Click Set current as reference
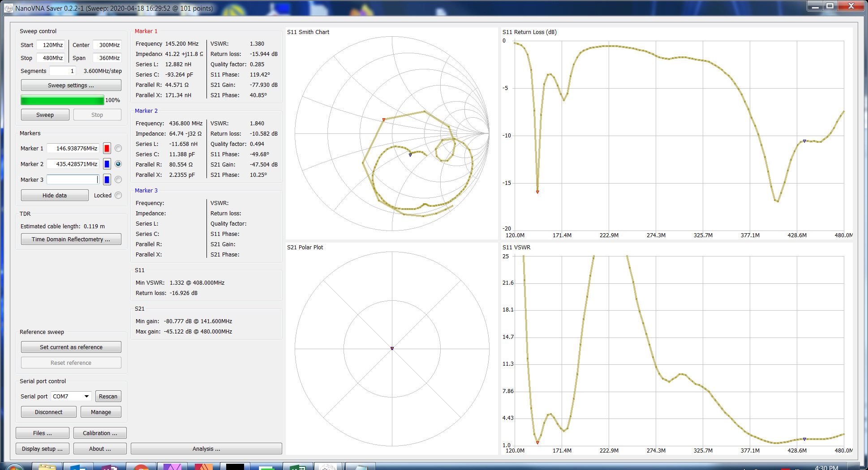Viewport: 868px width, 470px height. pos(71,347)
